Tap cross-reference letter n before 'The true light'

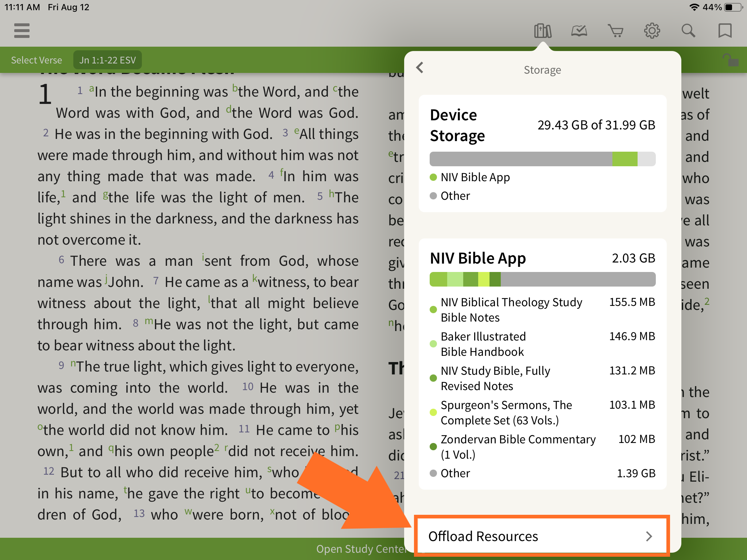tap(73, 363)
